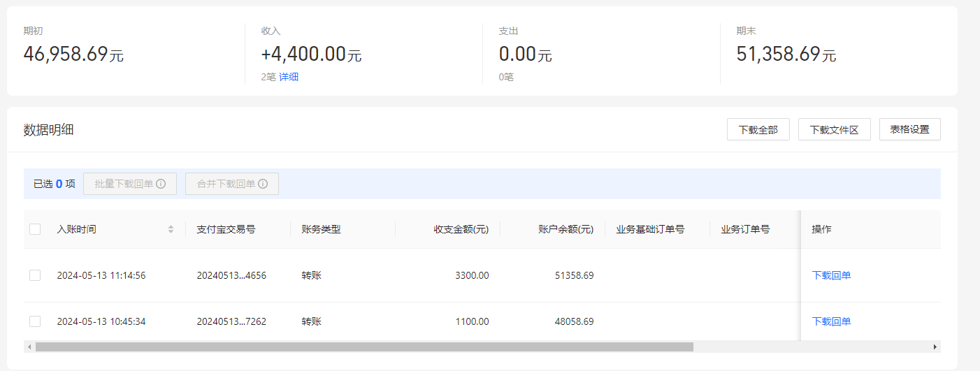Click info icon beside 合并下载回单

click(263, 184)
